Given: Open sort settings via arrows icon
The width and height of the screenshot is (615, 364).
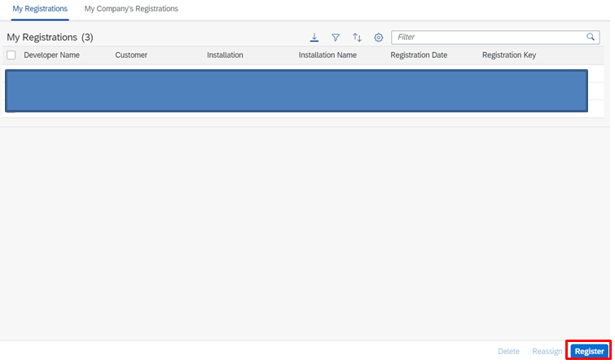Looking at the screenshot, I should tap(357, 37).
